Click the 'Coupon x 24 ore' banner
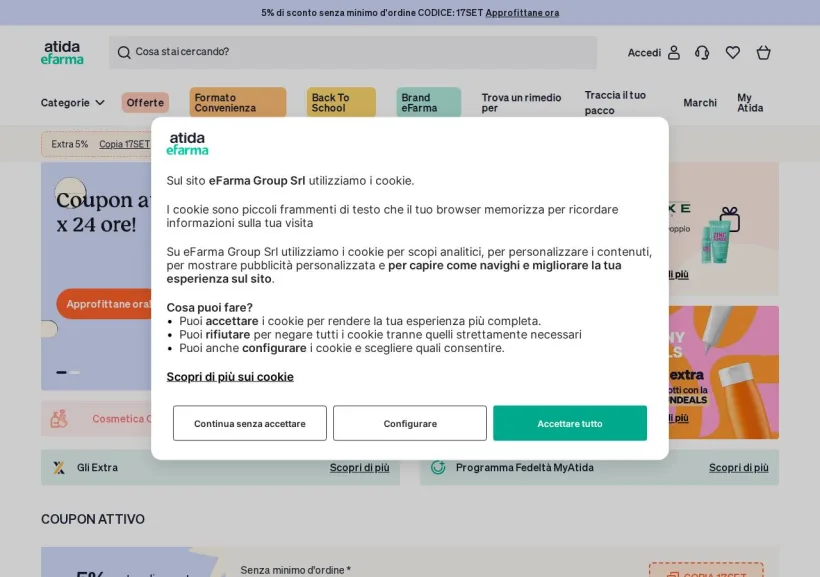 [x=96, y=276]
